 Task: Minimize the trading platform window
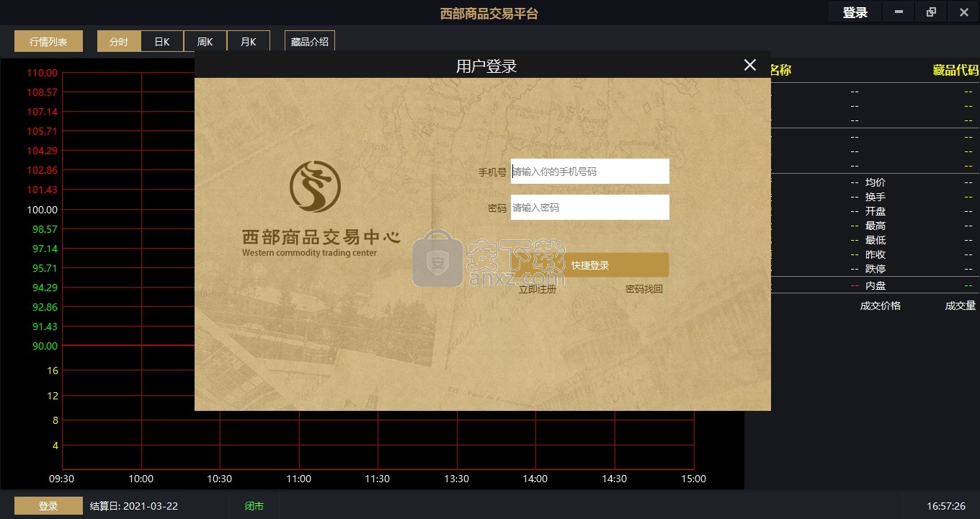click(899, 12)
